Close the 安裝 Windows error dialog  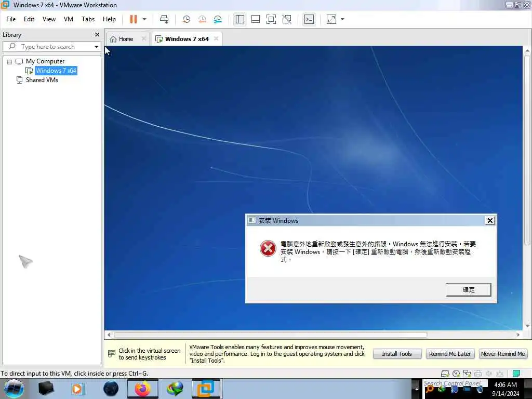point(490,220)
